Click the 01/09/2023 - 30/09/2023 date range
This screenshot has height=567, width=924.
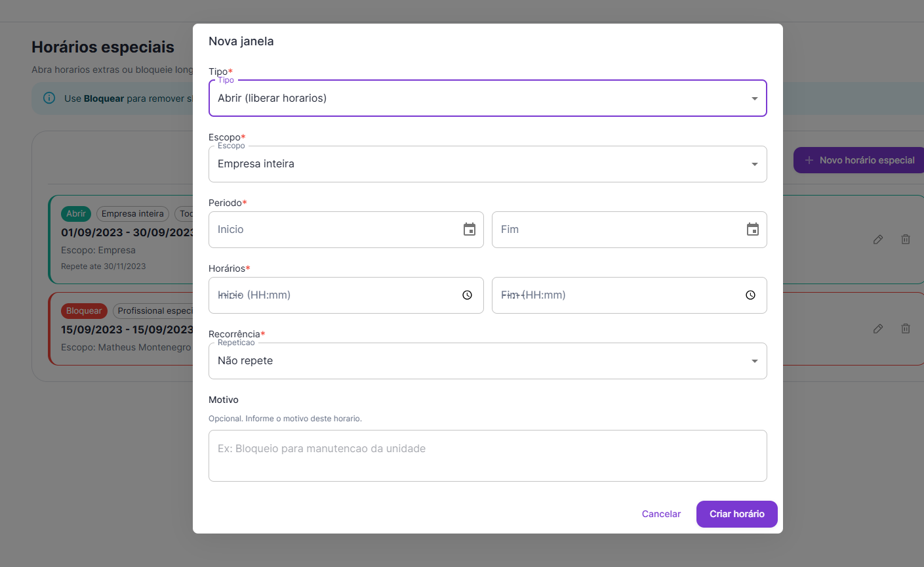[127, 232]
